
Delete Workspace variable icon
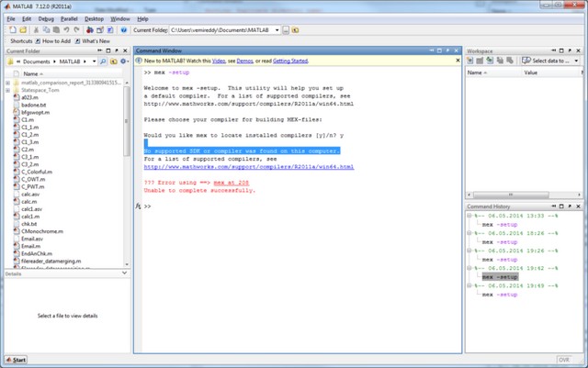(x=510, y=61)
